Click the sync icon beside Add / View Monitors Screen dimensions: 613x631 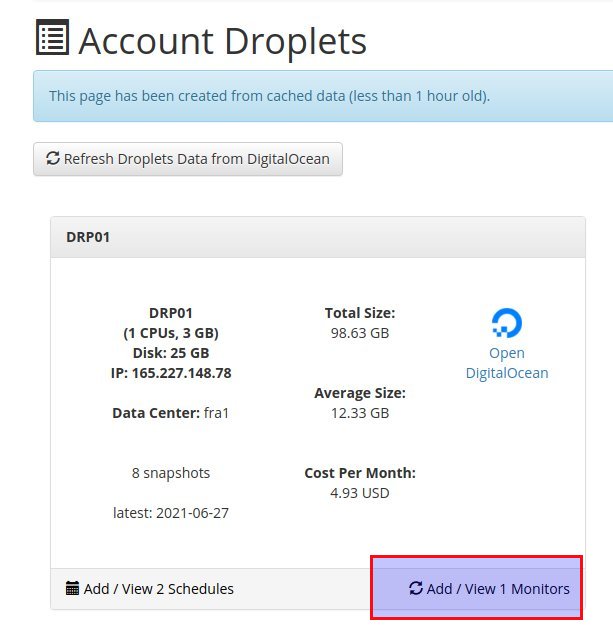416,588
